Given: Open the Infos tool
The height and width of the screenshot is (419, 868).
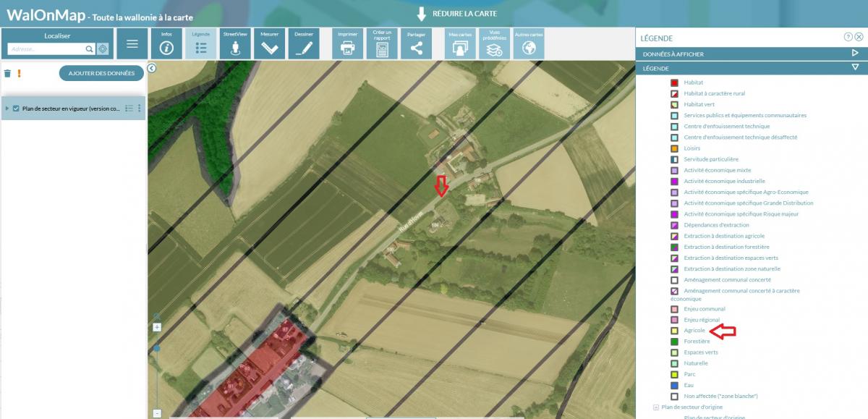Looking at the screenshot, I should click(x=166, y=44).
